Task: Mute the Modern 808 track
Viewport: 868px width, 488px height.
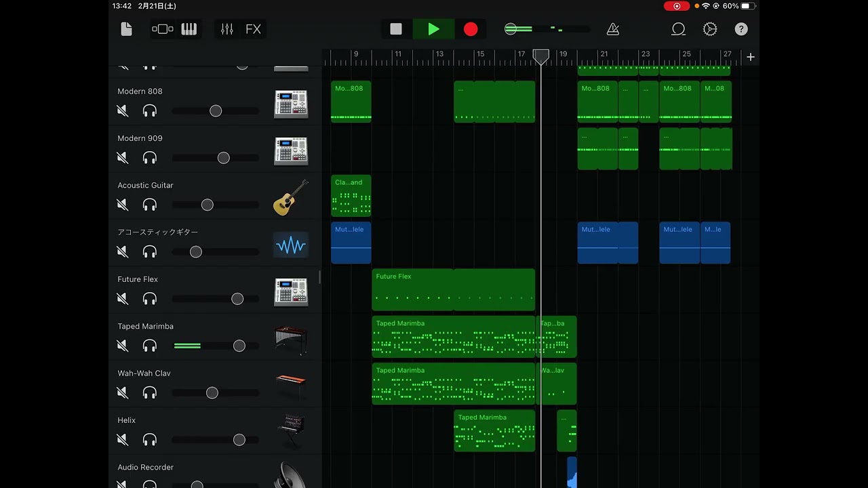Action: pyautogui.click(x=123, y=110)
